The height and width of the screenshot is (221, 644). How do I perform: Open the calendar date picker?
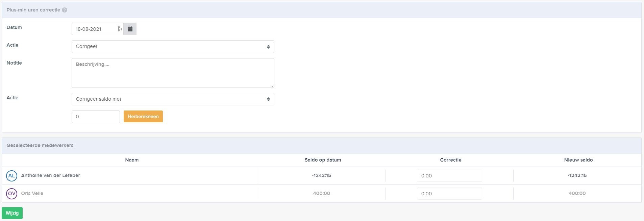click(x=130, y=29)
